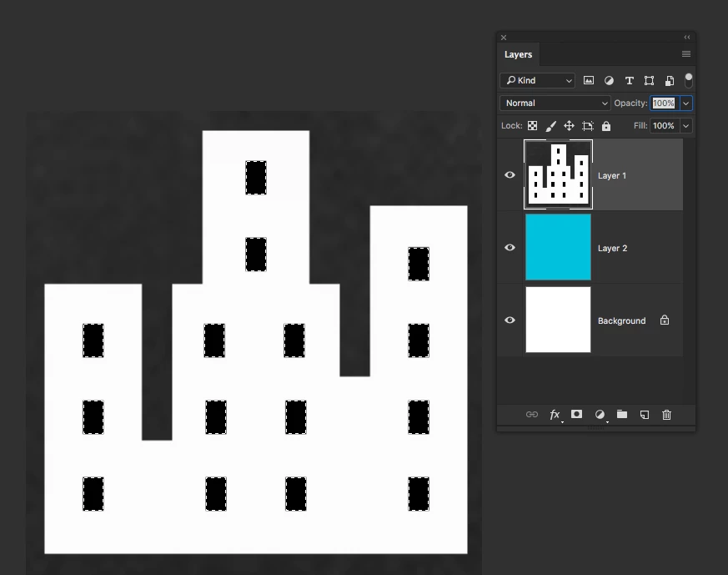
Task: Select Layer 1 city thumbnail
Action: [558, 174]
